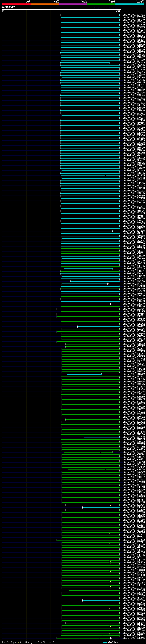Click the green ~80% identity color segment

101,4
